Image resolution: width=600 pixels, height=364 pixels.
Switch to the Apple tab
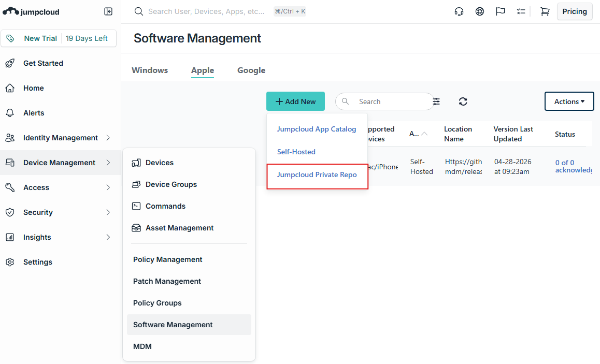click(x=203, y=70)
